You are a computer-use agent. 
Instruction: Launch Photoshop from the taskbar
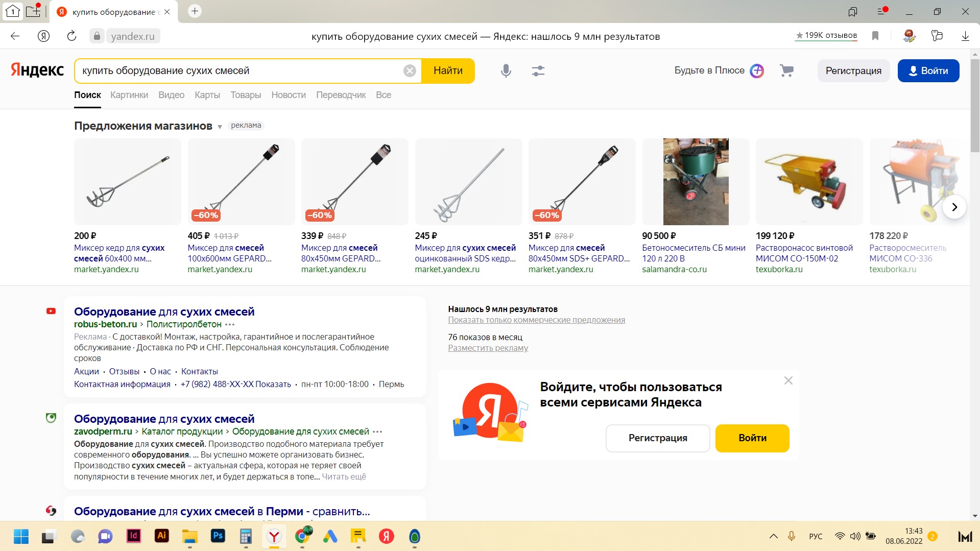[218, 537]
